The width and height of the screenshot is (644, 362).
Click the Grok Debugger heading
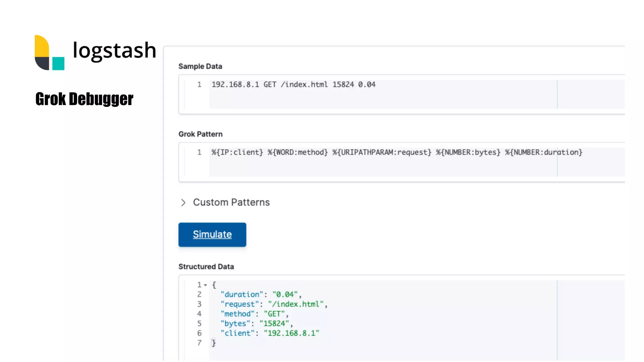(84, 99)
